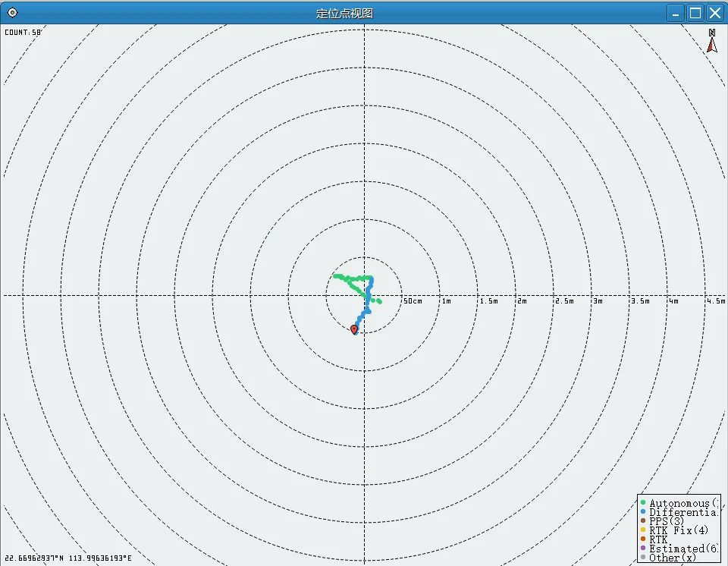Screen dimensions: 728x566
Task: Click the 4m ring label
Action: [x=673, y=301]
